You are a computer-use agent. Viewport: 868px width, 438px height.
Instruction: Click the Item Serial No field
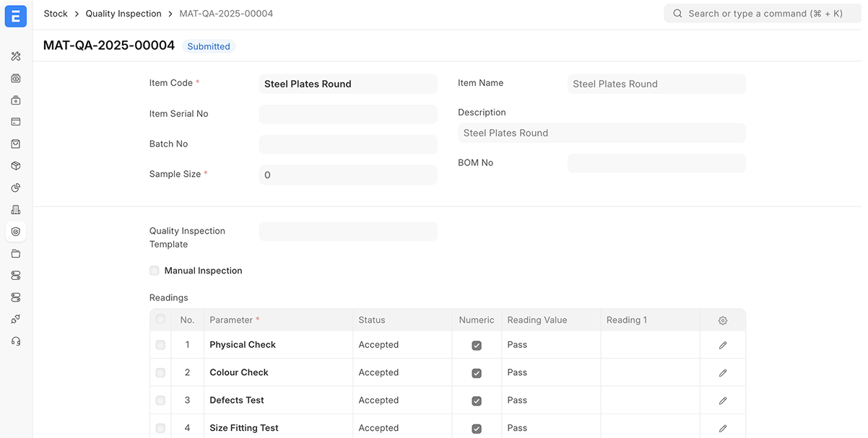(x=348, y=114)
